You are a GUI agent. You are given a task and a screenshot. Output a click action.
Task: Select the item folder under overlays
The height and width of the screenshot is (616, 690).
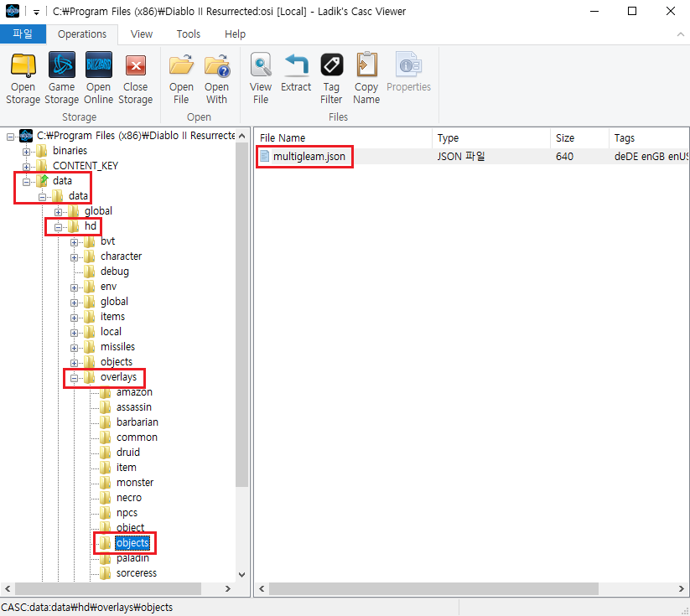pos(127,468)
